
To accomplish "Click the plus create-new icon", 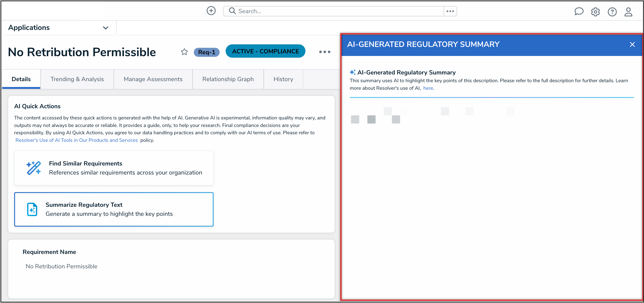I will tap(211, 11).
